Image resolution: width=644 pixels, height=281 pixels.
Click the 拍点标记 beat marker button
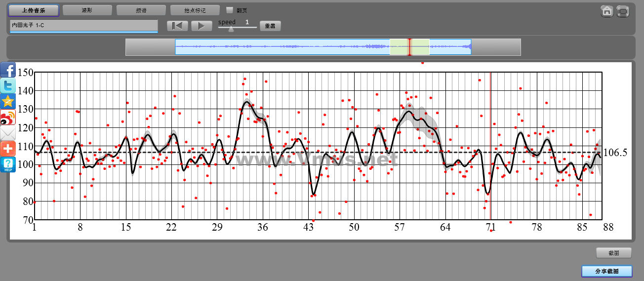click(195, 10)
